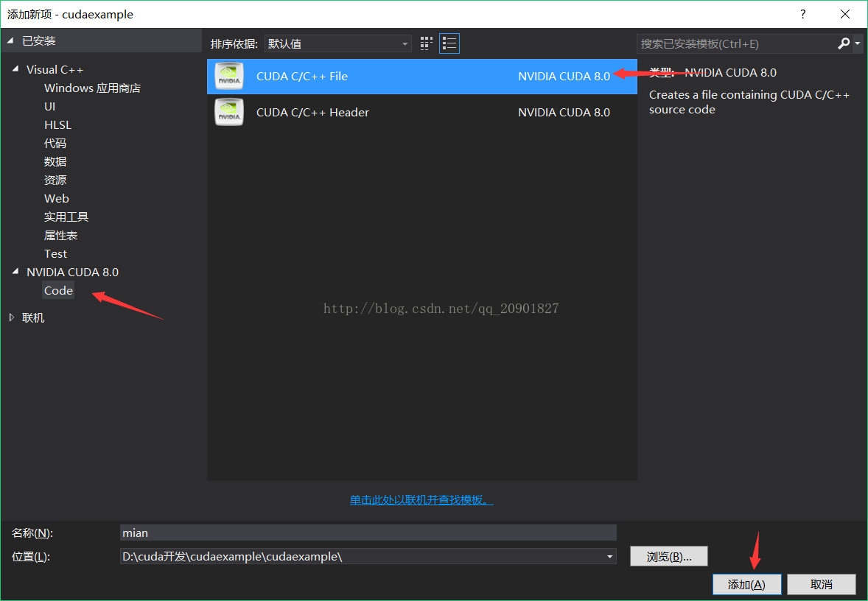This screenshot has height=601, width=868.
Task: Collapse the 已安装 section
Action: [x=10, y=41]
